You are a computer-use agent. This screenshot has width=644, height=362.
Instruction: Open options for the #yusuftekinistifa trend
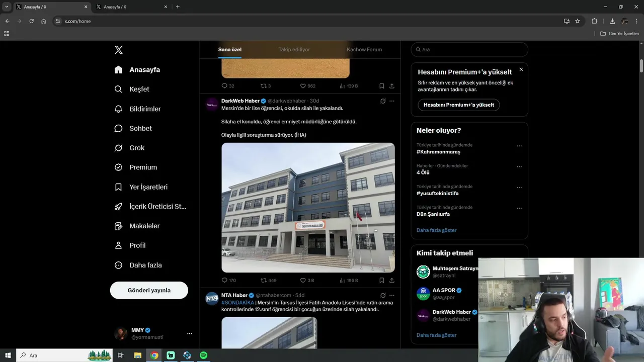coord(519,188)
